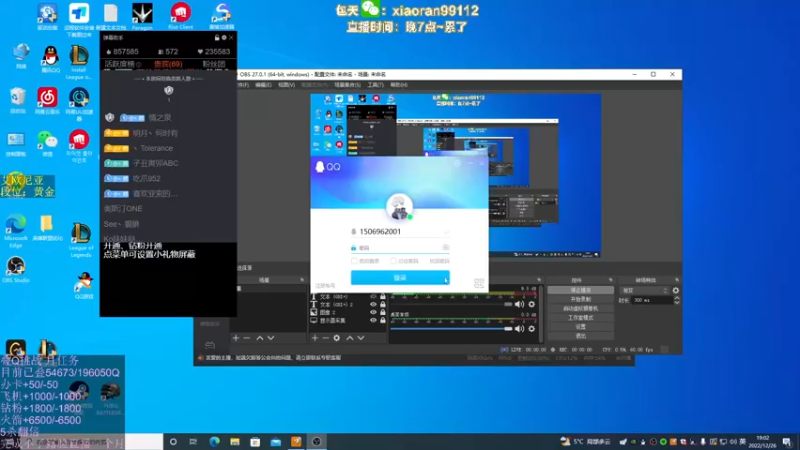Switch to 粉丝团 tab in danmaku assistant
The height and width of the screenshot is (450, 800).
(x=214, y=64)
